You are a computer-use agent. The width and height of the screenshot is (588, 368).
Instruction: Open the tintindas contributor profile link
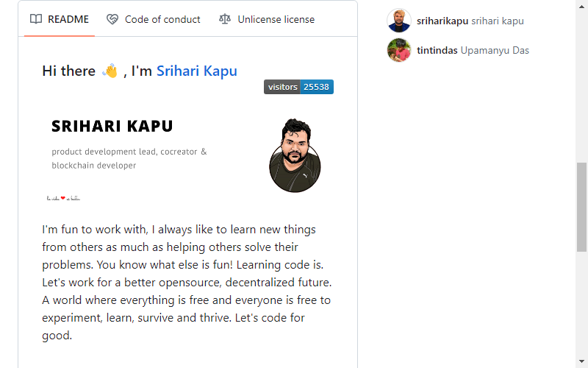pos(437,50)
